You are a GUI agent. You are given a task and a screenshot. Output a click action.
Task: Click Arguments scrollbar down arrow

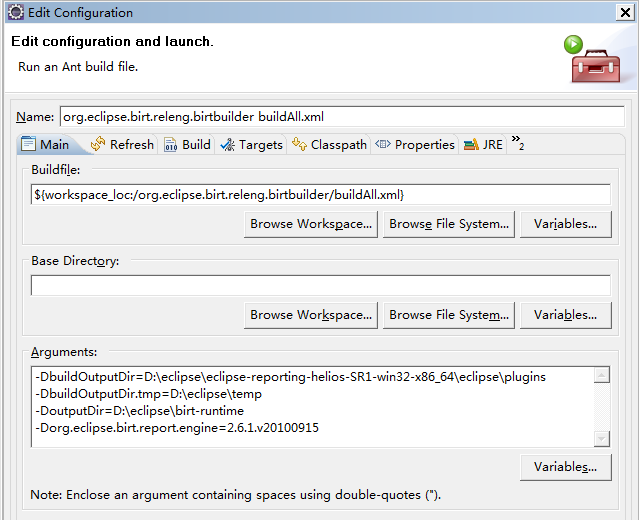(602, 439)
